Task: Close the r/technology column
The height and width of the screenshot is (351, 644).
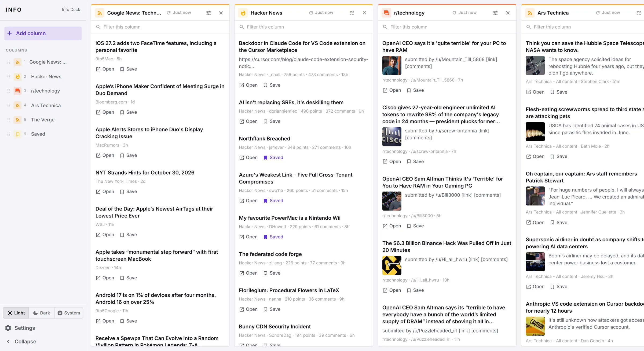Action: pyautogui.click(x=508, y=13)
